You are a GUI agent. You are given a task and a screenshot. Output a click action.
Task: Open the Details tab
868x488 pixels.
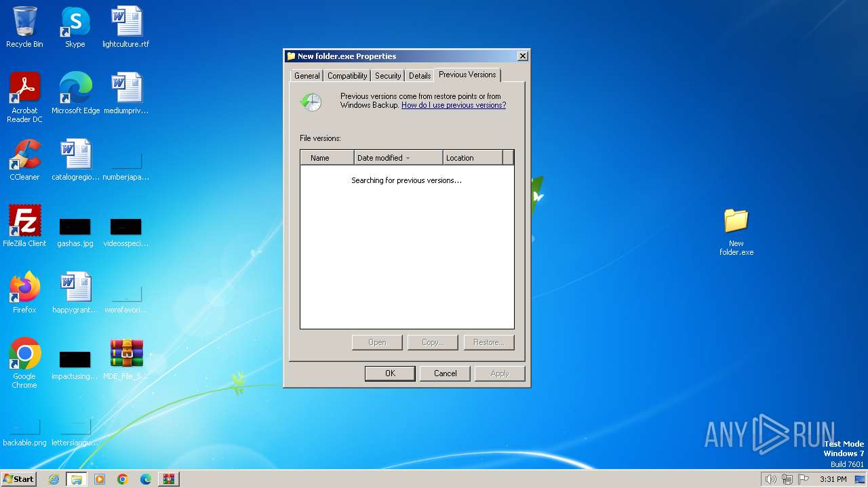coord(420,76)
